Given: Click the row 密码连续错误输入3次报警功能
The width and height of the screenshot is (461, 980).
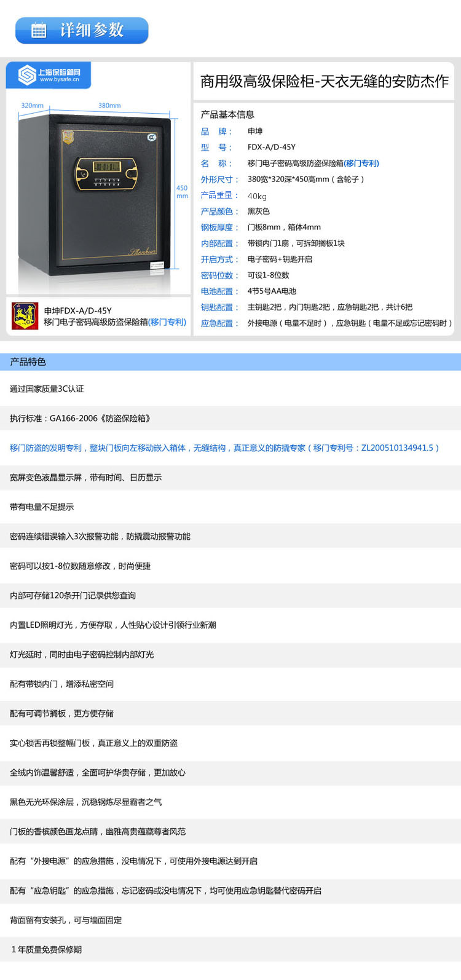Looking at the screenshot, I should pyautogui.click(x=230, y=536).
